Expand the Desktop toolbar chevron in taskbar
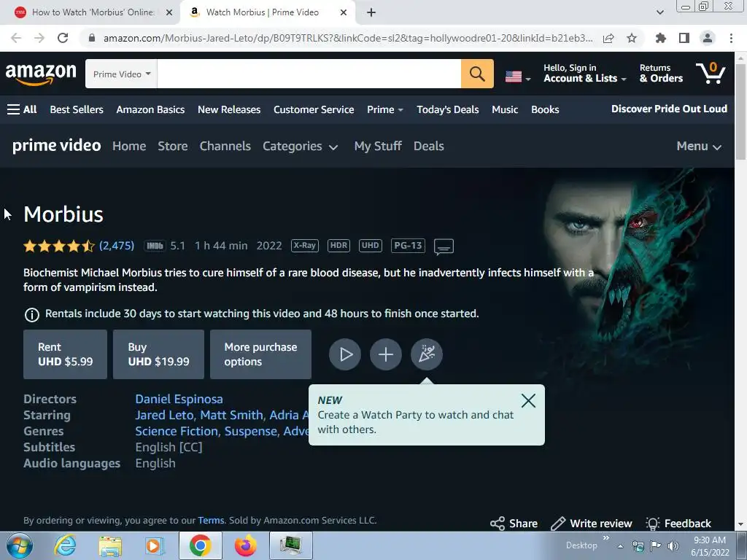This screenshot has height=560, width=747. point(606,538)
